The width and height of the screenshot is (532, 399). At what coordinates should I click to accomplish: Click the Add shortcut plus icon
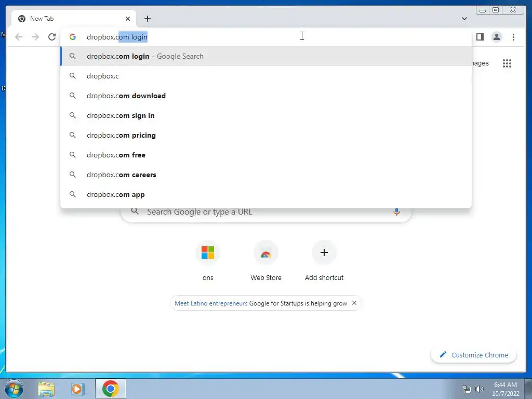(x=324, y=252)
